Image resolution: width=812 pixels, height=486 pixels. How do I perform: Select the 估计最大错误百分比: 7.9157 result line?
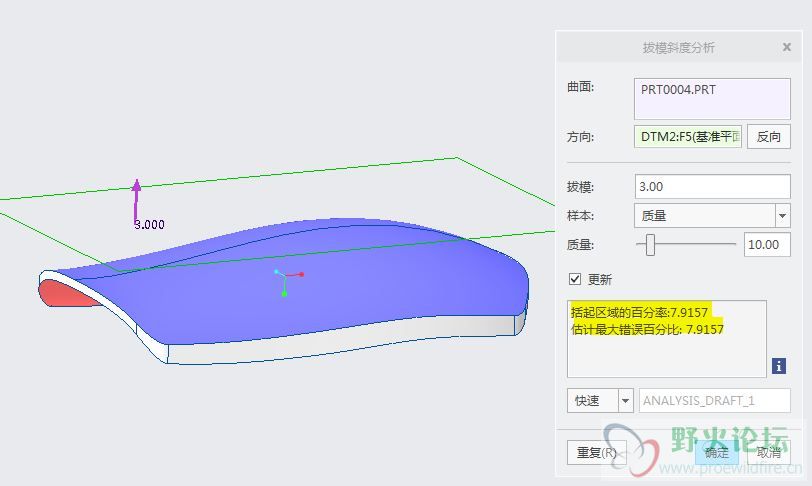point(647,329)
